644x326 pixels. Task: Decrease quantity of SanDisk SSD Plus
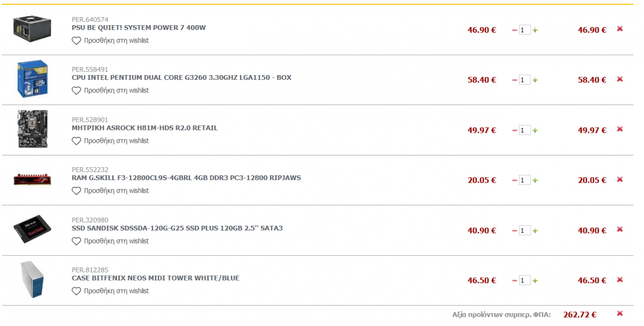click(515, 231)
